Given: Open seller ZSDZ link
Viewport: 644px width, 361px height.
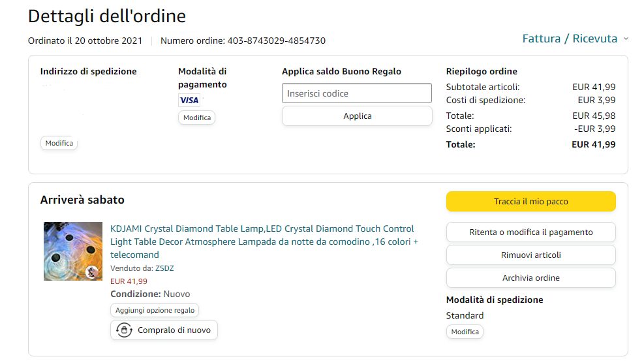Looking at the screenshot, I should click(x=164, y=268).
